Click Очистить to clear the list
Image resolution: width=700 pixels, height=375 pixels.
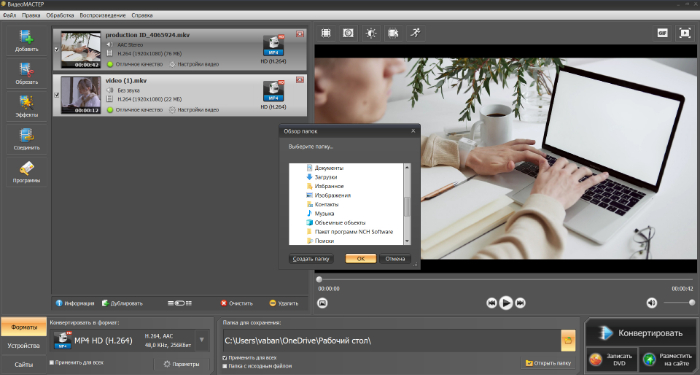(237, 303)
